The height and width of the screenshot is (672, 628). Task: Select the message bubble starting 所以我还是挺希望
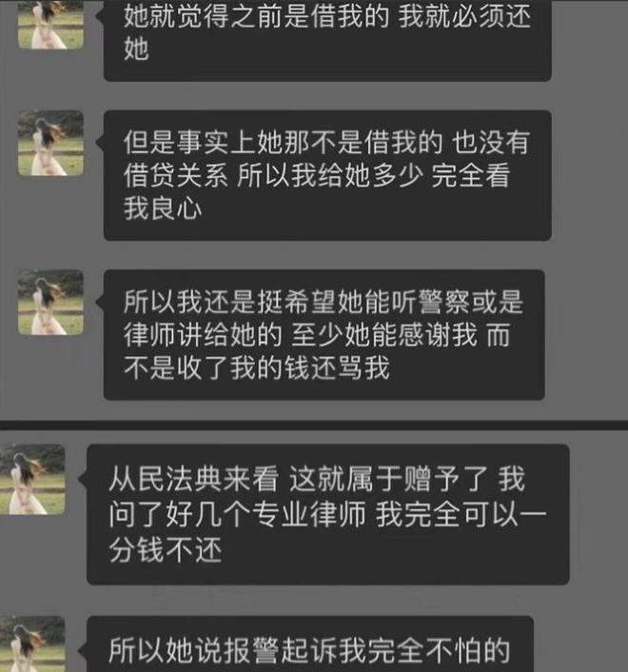[x=324, y=335]
